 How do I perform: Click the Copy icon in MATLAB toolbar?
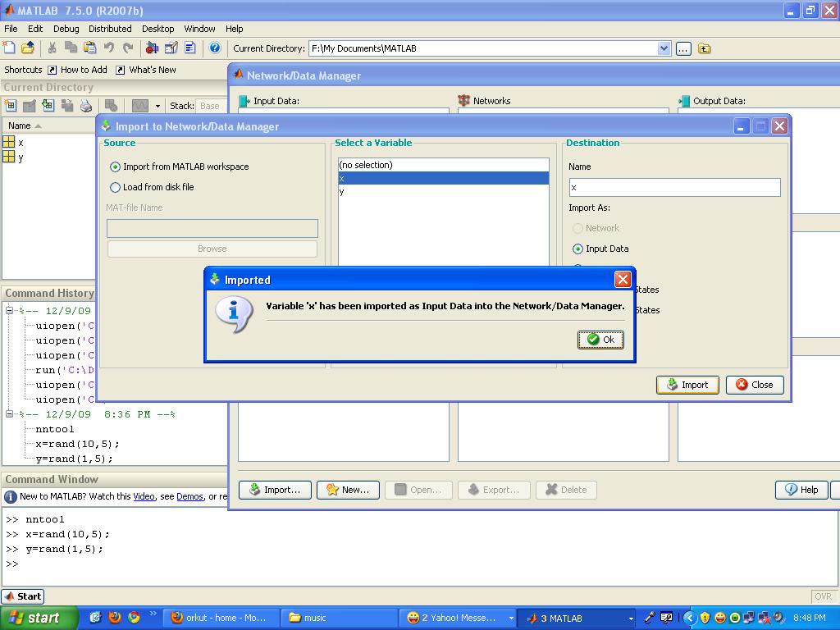coord(71,48)
